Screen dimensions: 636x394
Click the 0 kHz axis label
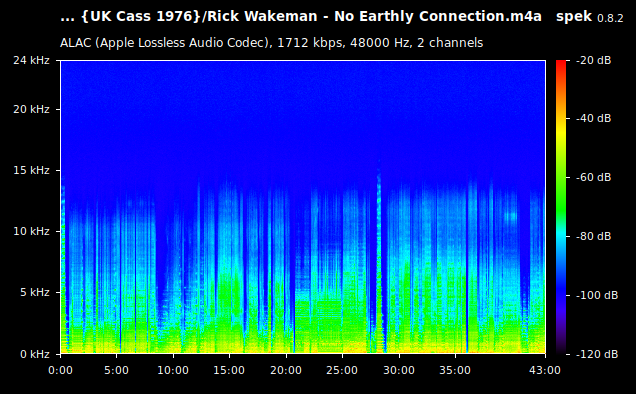click(35, 354)
